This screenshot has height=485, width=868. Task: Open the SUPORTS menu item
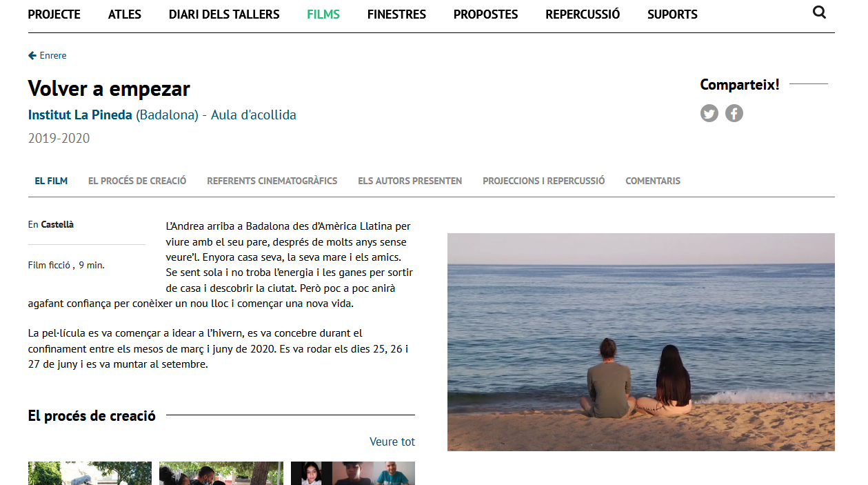(672, 14)
